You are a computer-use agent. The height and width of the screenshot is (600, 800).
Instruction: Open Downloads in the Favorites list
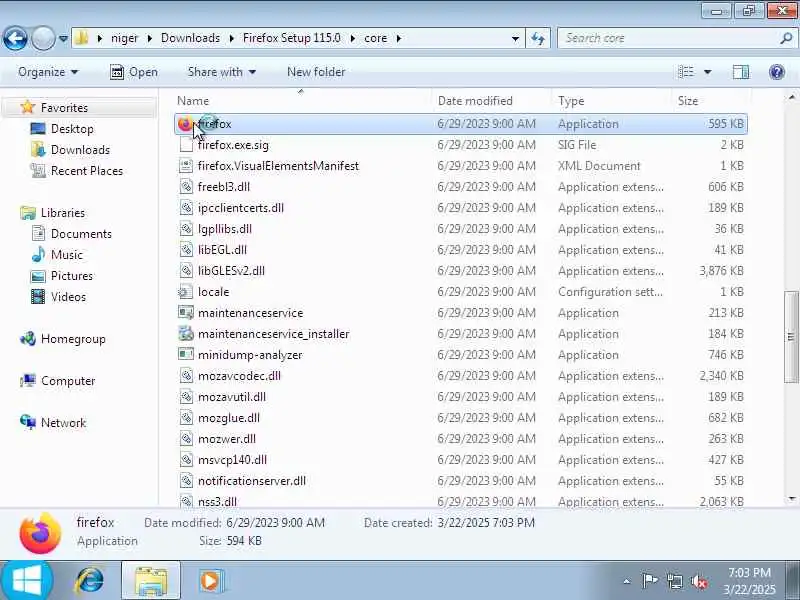[80, 149]
